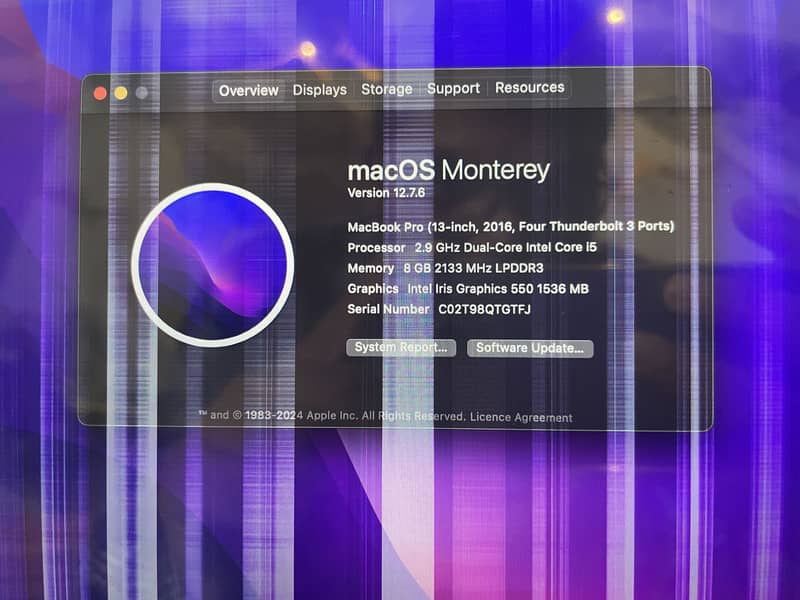This screenshot has height=600, width=800.
Task: Open the Licence Agreement link
Action: point(521,417)
